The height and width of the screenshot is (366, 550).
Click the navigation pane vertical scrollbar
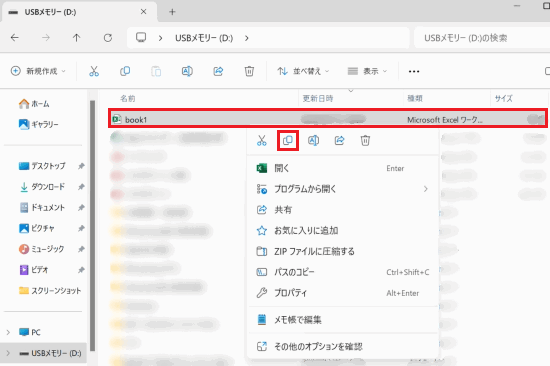(92, 226)
